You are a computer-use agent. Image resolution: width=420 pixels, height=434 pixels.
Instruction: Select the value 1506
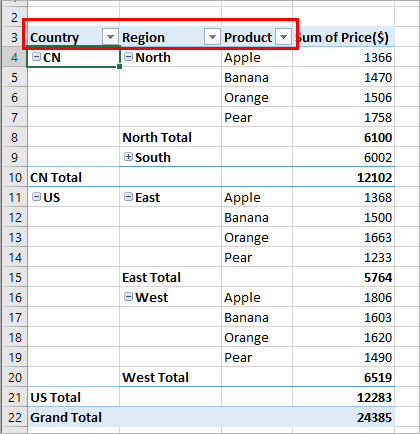[x=343, y=97]
